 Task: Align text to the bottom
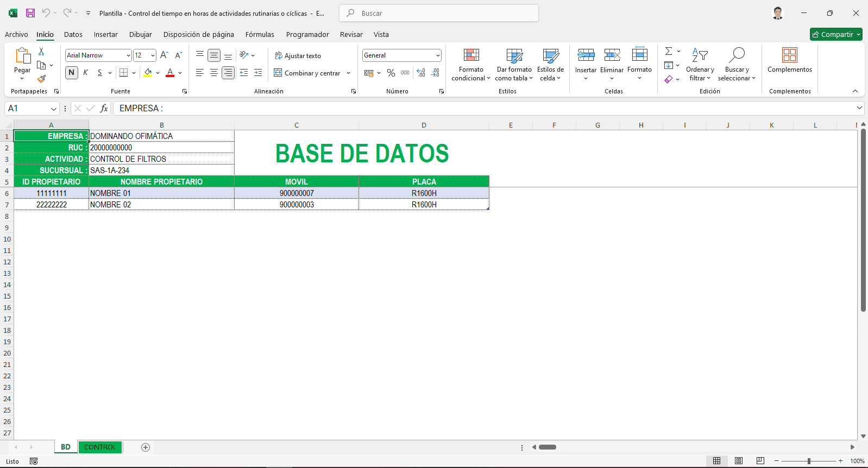[x=228, y=55]
